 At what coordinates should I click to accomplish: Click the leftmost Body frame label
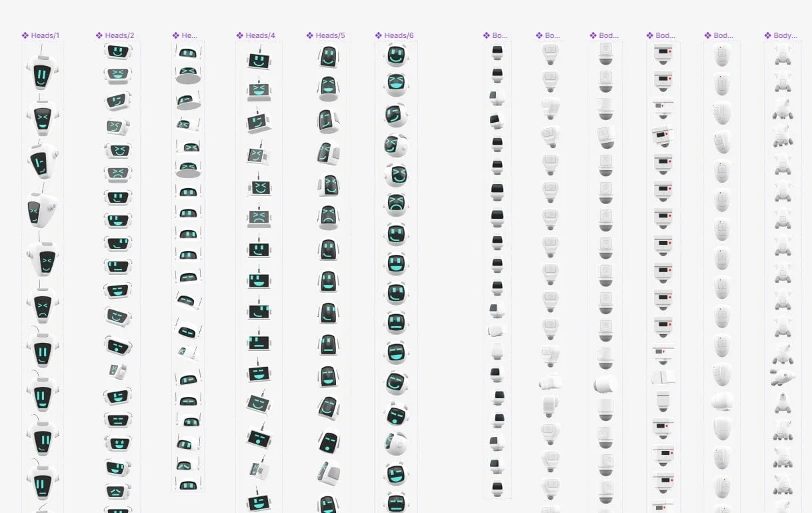pos(498,35)
